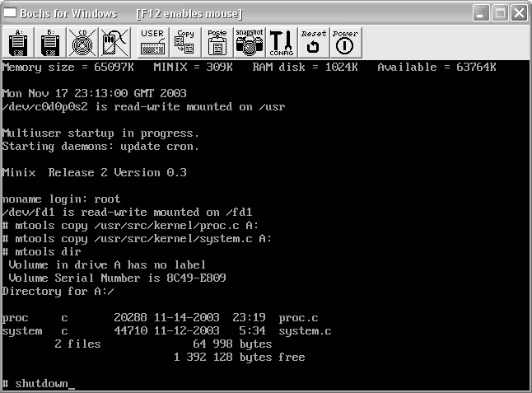532x393 pixels.
Task: Click 'Volume in drive A has no label'
Action: tap(107, 264)
